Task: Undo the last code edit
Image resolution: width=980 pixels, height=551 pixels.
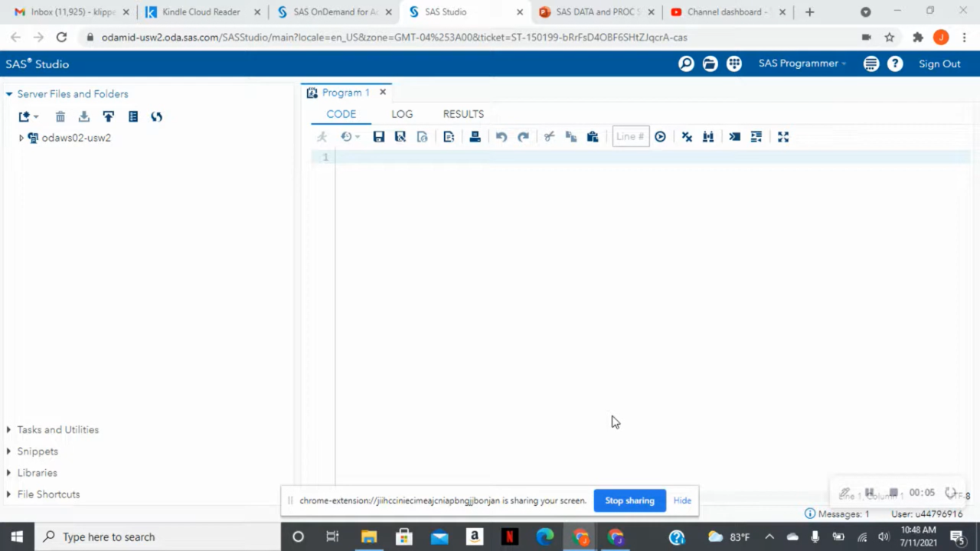Action: tap(501, 137)
